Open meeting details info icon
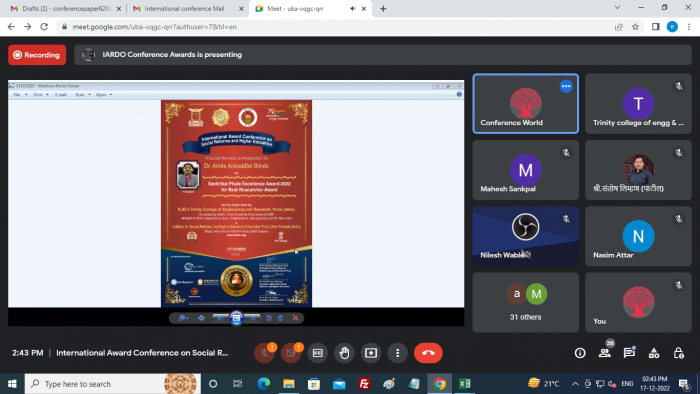 pyautogui.click(x=580, y=353)
